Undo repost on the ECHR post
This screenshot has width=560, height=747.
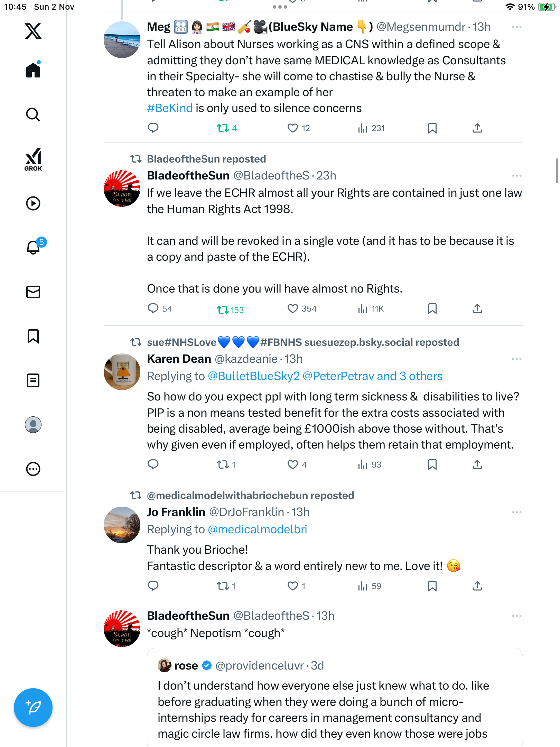(x=223, y=310)
